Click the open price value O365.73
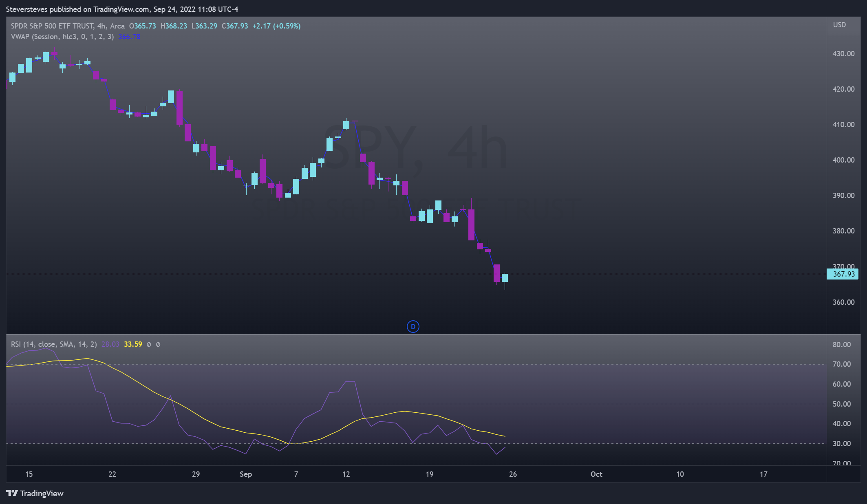Image resolution: width=867 pixels, height=504 pixels. tap(142, 26)
